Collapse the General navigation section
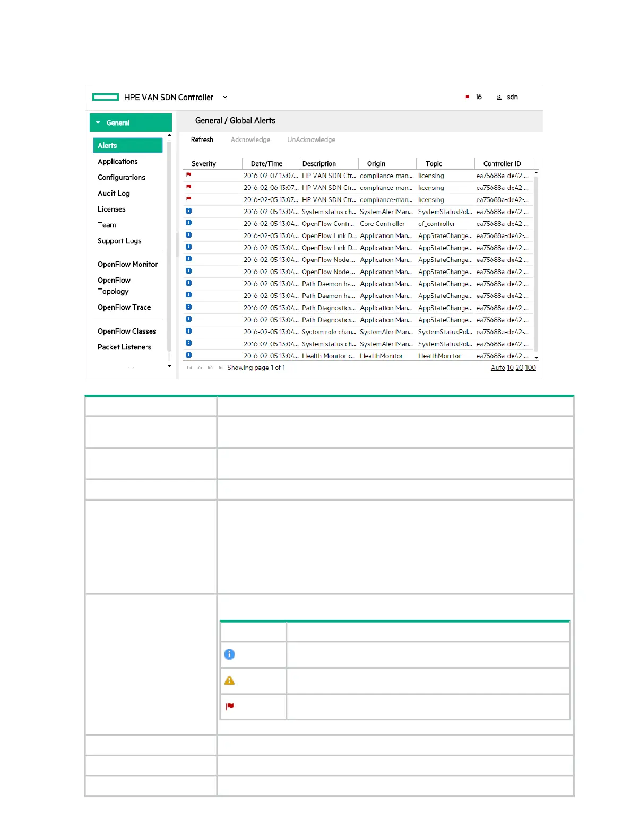The image size is (631, 840). (131, 122)
